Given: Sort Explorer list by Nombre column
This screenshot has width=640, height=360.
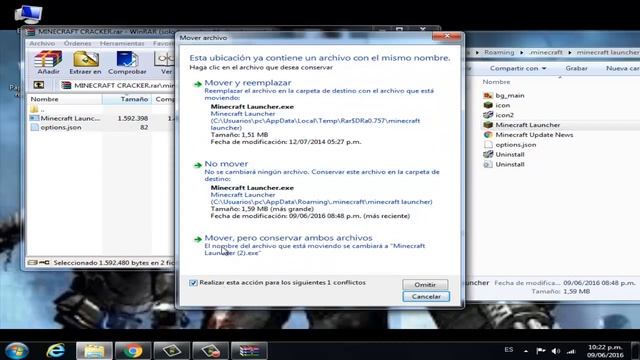Looking at the screenshot, I should [x=496, y=82].
